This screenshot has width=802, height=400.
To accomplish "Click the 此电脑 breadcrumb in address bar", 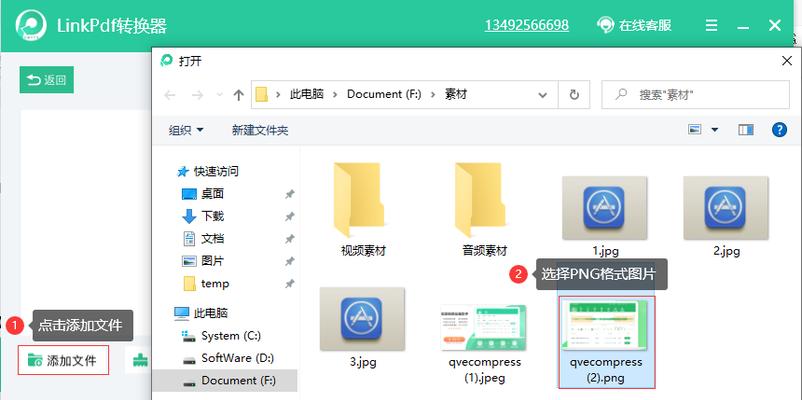I will 307,94.
